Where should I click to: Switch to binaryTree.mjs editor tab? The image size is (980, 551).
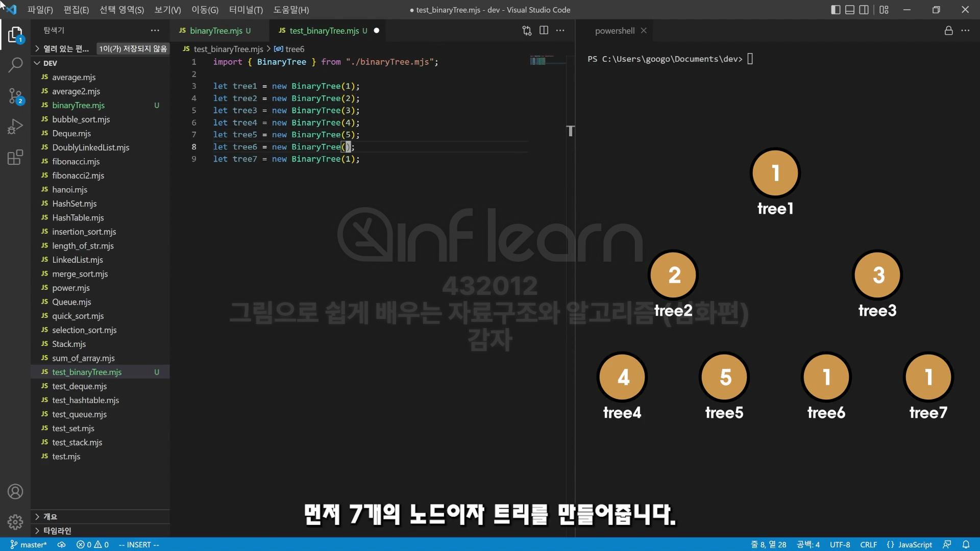(215, 31)
